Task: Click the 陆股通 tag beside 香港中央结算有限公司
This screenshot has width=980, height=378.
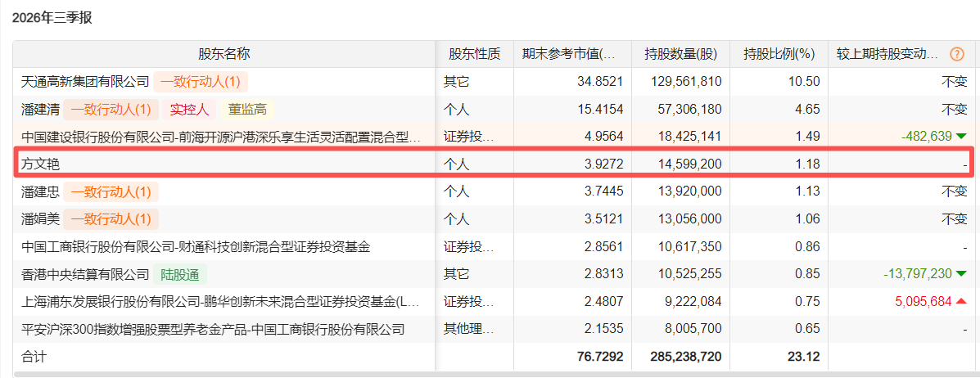Action: (180, 273)
